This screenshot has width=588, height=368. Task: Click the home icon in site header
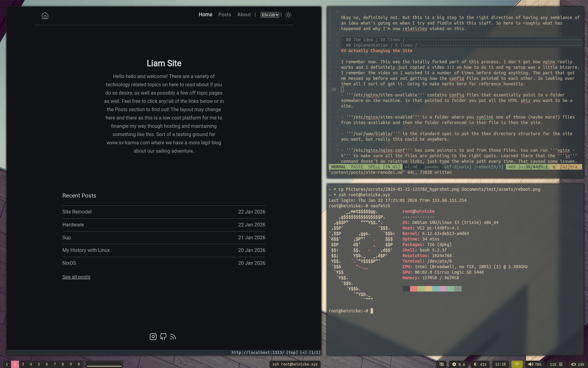(45, 16)
